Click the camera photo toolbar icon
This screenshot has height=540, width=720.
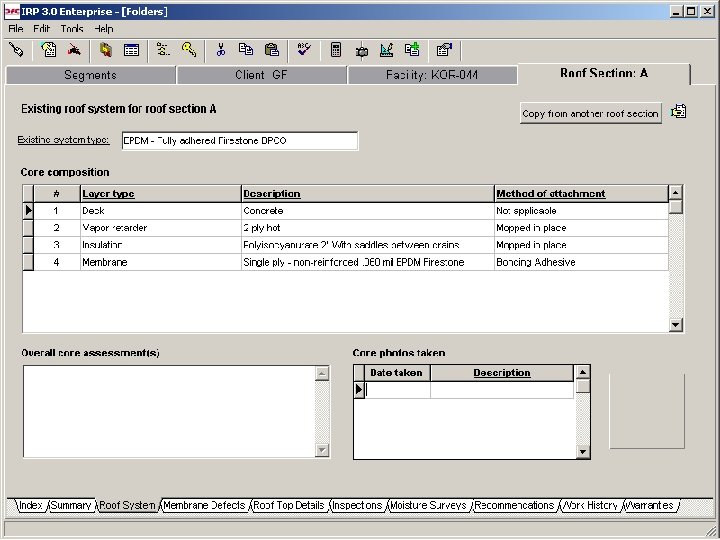click(x=361, y=49)
